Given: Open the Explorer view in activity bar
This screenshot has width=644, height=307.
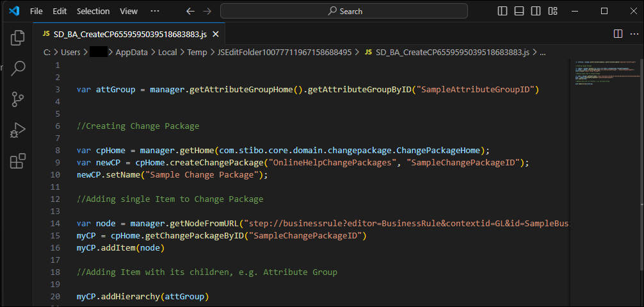Looking at the screenshot, I should [17, 38].
